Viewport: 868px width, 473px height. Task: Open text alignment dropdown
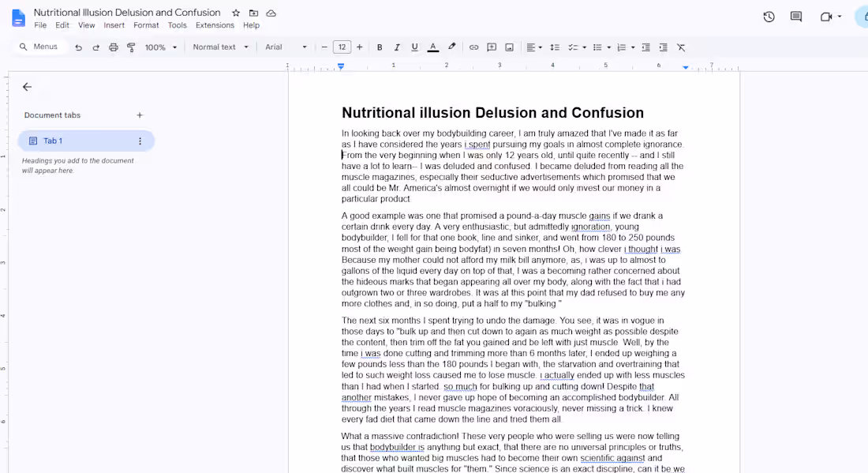534,47
